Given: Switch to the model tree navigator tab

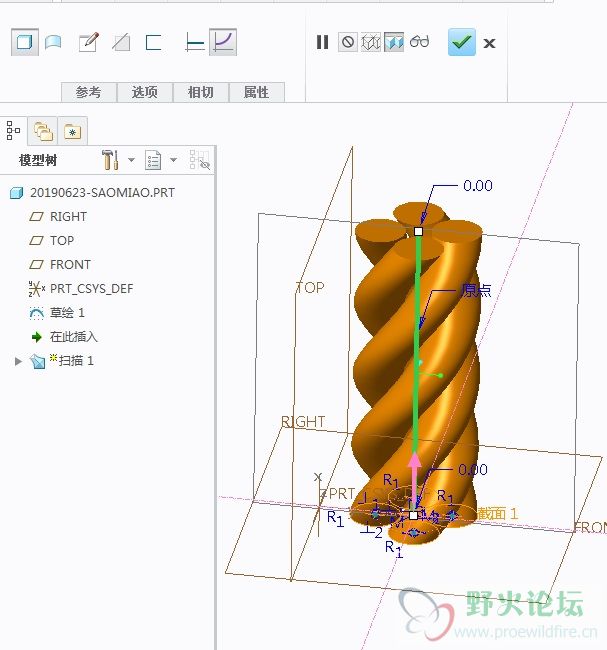Looking at the screenshot, I should (13, 131).
